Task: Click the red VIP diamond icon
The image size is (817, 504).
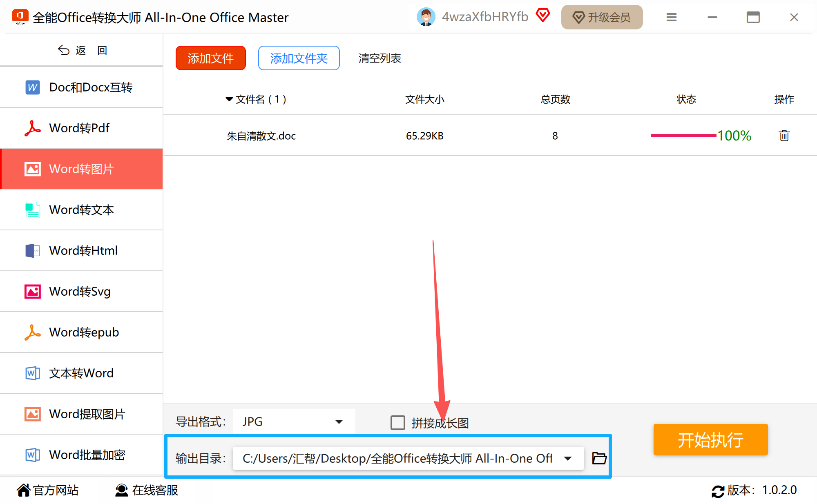Action: [x=543, y=16]
